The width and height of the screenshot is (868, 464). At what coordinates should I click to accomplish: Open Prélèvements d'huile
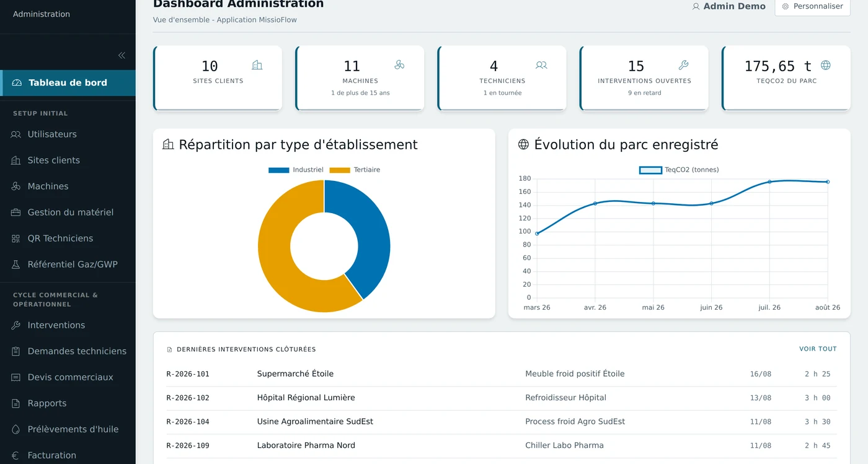tap(68, 429)
